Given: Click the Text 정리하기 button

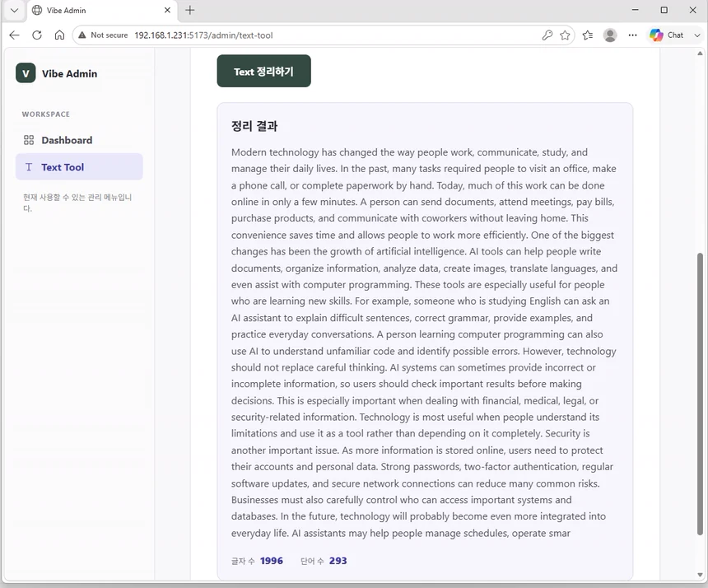Looking at the screenshot, I should pos(263,71).
